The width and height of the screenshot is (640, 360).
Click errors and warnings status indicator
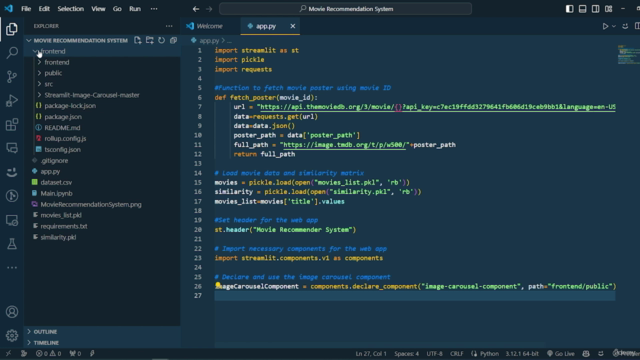click(48, 353)
